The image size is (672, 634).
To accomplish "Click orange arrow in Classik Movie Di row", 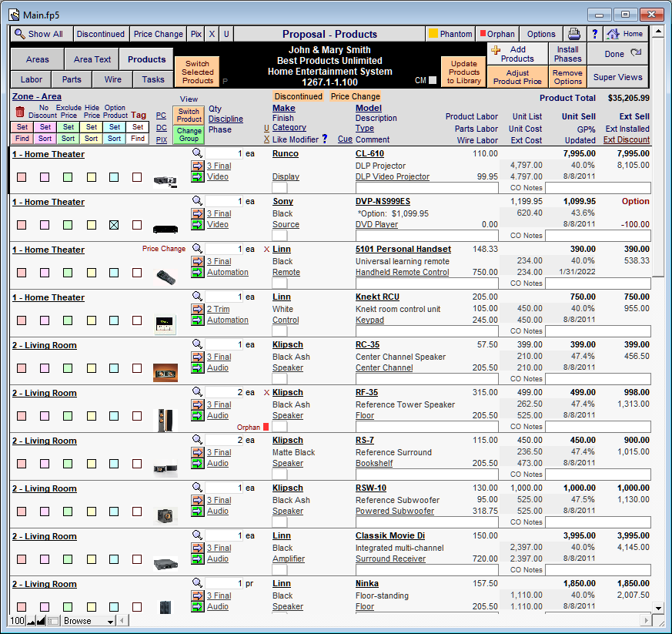I will [198, 548].
